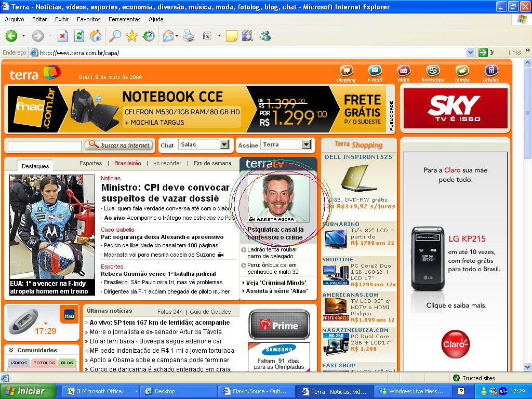Switch to the vc repórter tab

167,163
